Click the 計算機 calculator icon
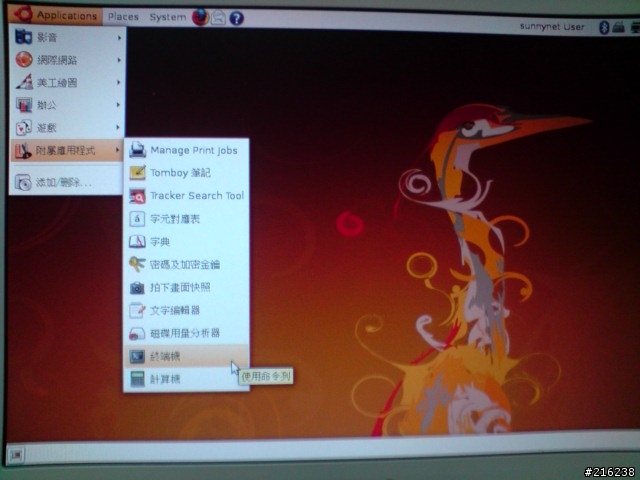Image resolution: width=640 pixels, height=480 pixels. (x=137, y=379)
